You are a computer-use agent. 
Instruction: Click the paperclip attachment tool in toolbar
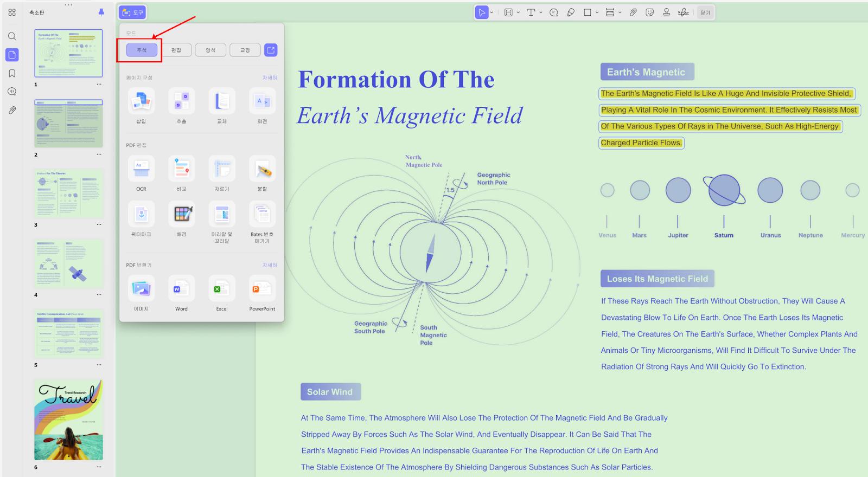[633, 12]
